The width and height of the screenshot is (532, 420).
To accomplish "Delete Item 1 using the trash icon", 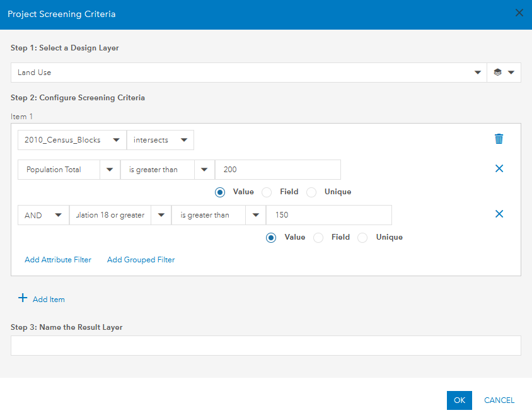I will tap(499, 139).
